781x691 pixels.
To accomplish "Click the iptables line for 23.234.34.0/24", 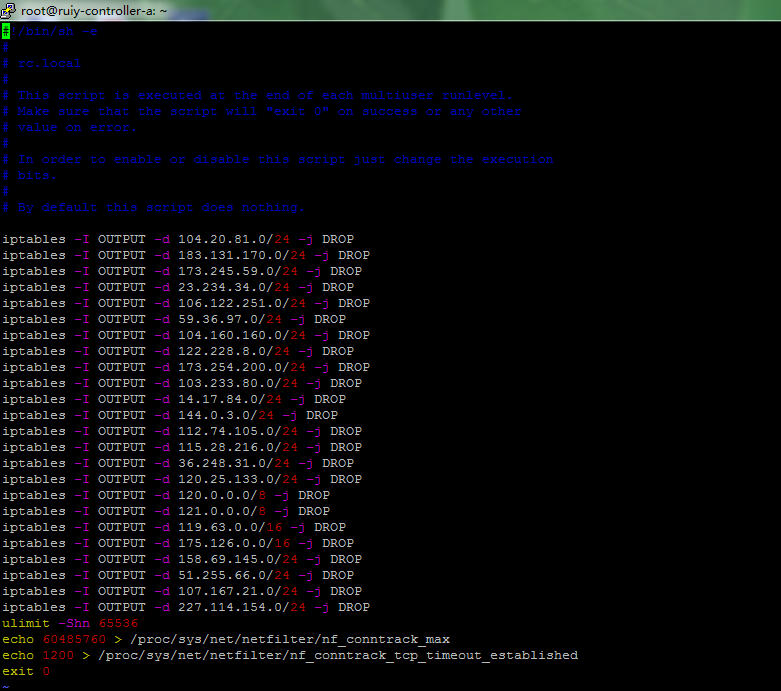I will tap(178, 287).
